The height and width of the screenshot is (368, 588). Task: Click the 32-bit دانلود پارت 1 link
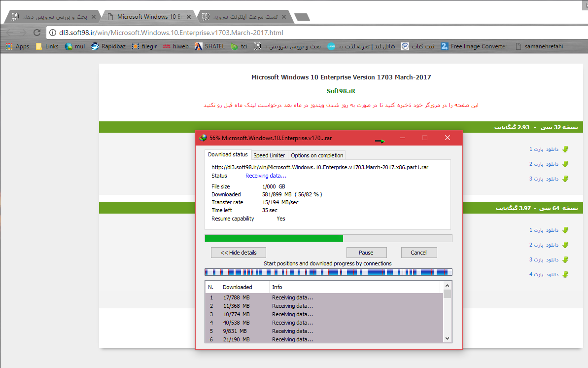pos(544,149)
